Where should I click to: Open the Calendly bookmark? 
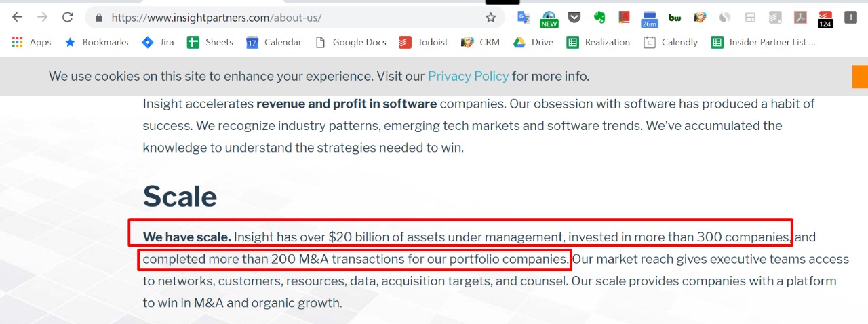coord(670,42)
